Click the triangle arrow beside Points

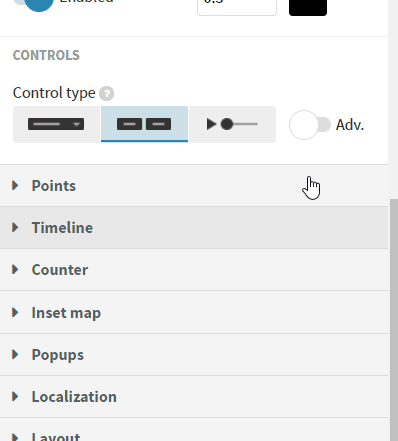[x=15, y=185]
